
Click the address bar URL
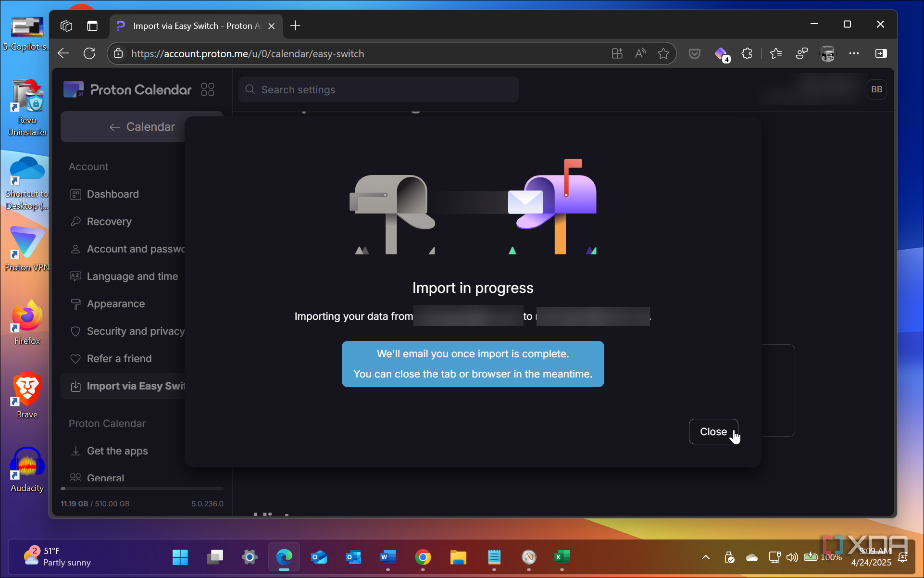tap(248, 53)
